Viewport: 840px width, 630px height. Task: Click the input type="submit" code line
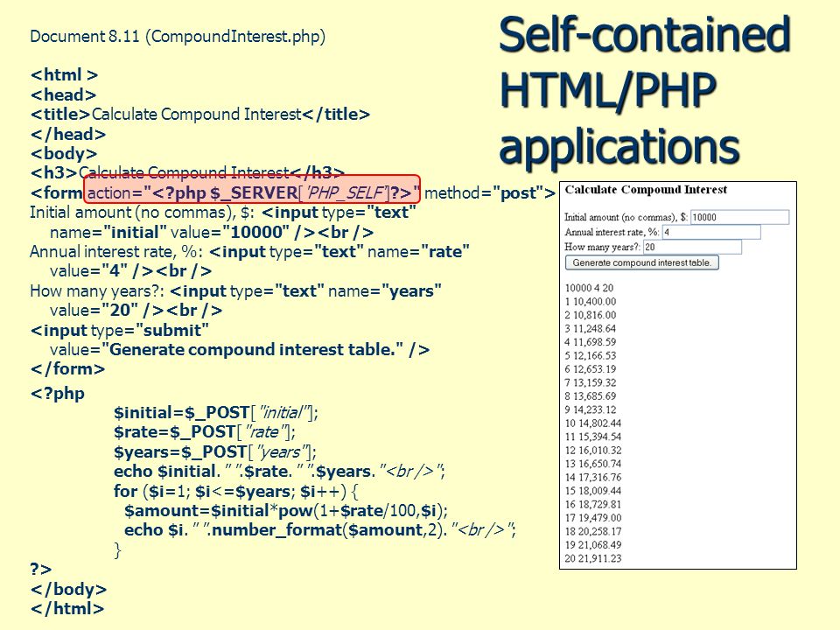(x=120, y=330)
